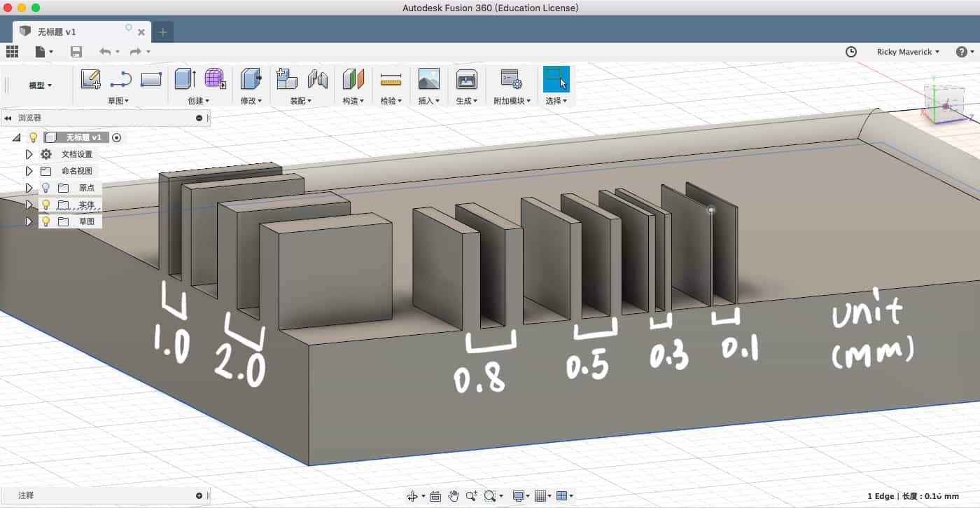This screenshot has height=508, width=980.
Task: Collapse the 无标题 v1 root node
Action: point(16,138)
